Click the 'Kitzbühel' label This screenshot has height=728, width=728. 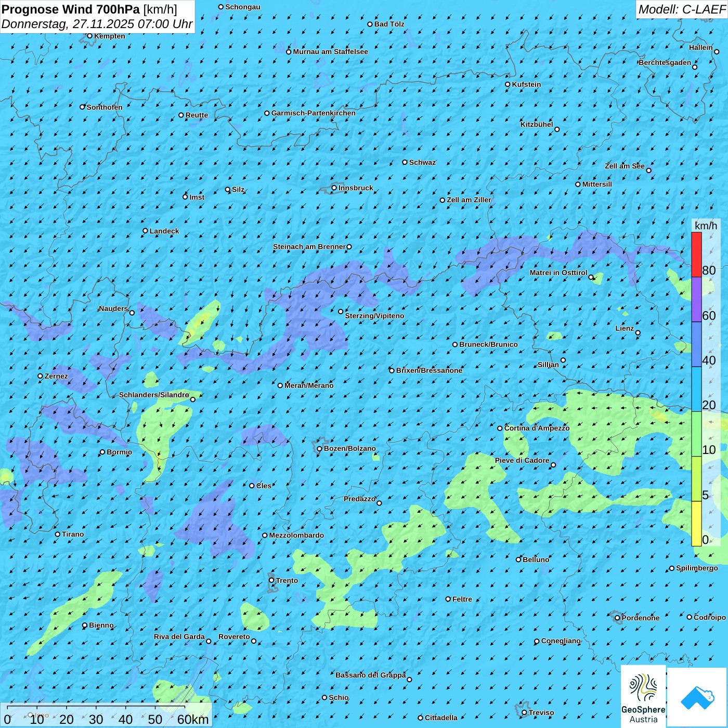point(537,124)
